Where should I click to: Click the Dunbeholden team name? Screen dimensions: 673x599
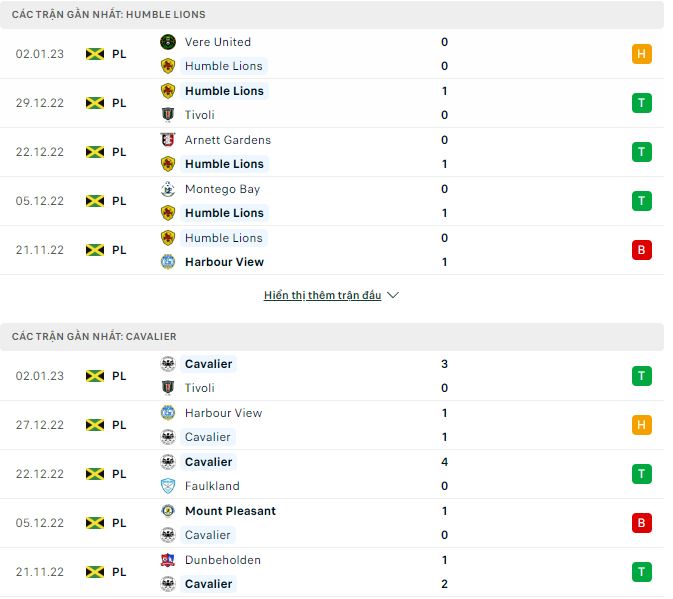223,560
